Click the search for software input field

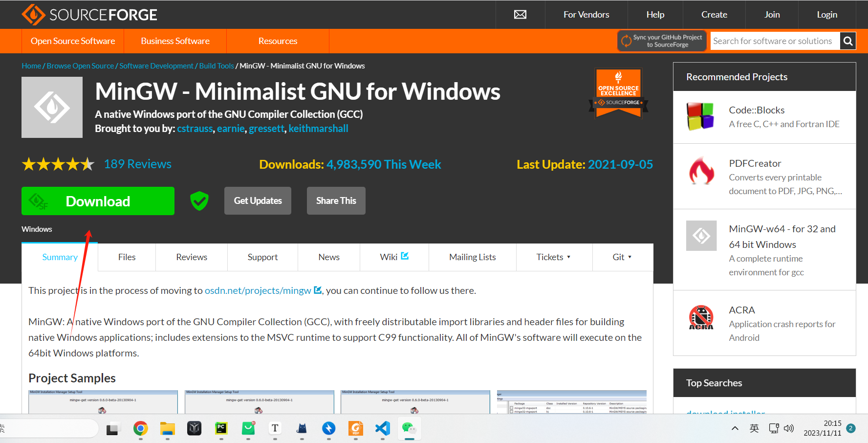coord(775,41)
